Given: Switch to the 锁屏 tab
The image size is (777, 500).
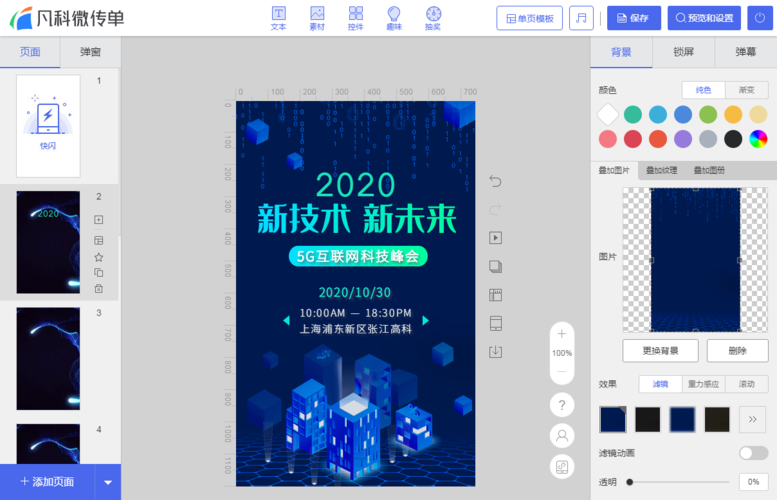Looking at the screenshot, I should click(x=683, y=52).
